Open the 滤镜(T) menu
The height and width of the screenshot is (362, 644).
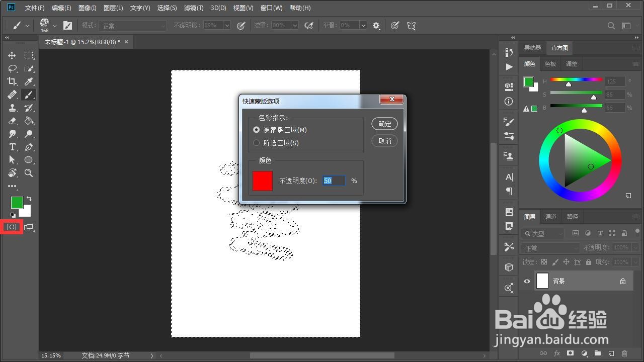(194, 8)
